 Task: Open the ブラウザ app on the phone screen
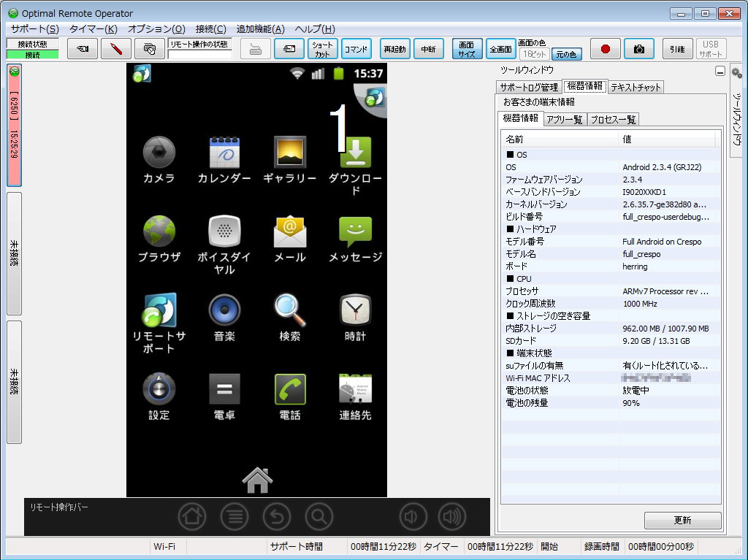click(159, 239)
